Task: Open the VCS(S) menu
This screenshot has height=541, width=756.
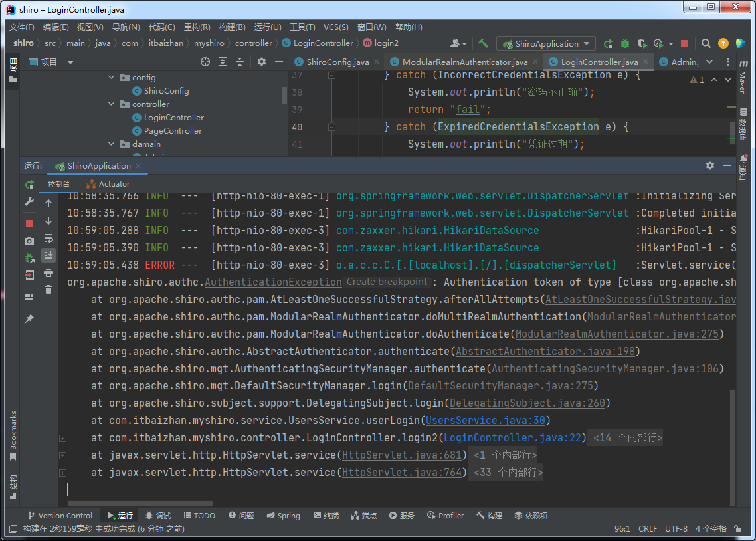Action: click(335, 27)
